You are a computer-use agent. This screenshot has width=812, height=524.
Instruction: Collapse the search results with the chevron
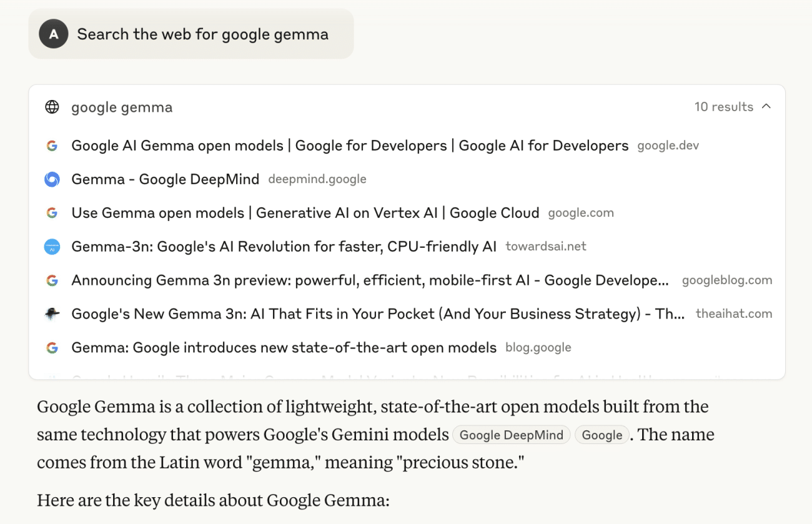(766, 107)
